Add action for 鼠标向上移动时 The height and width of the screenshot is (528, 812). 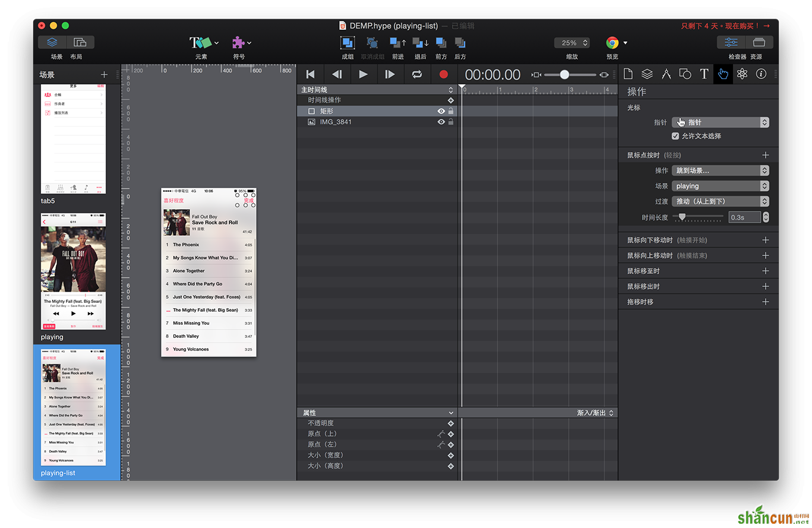(x=765, y=255)
